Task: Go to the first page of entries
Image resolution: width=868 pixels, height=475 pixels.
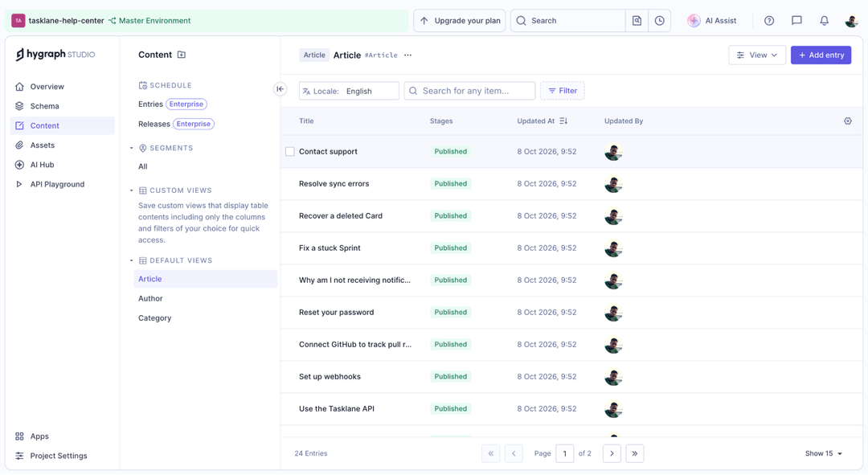Action: coord(491,453)
